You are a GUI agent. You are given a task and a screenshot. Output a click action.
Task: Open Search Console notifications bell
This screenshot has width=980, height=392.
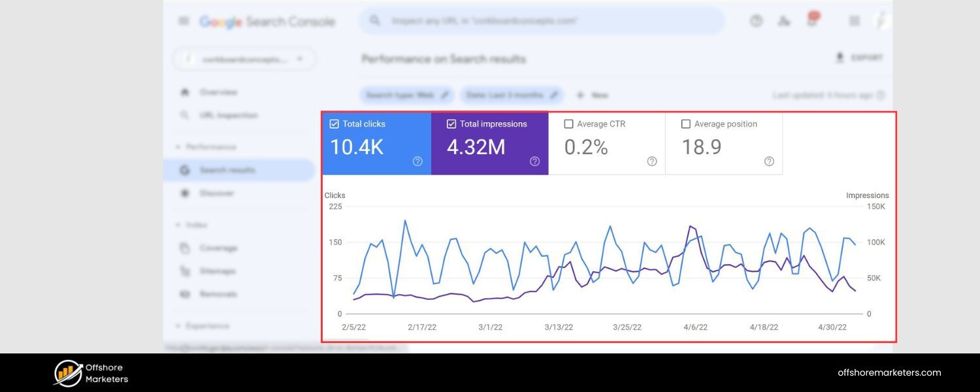coord(811,20)
